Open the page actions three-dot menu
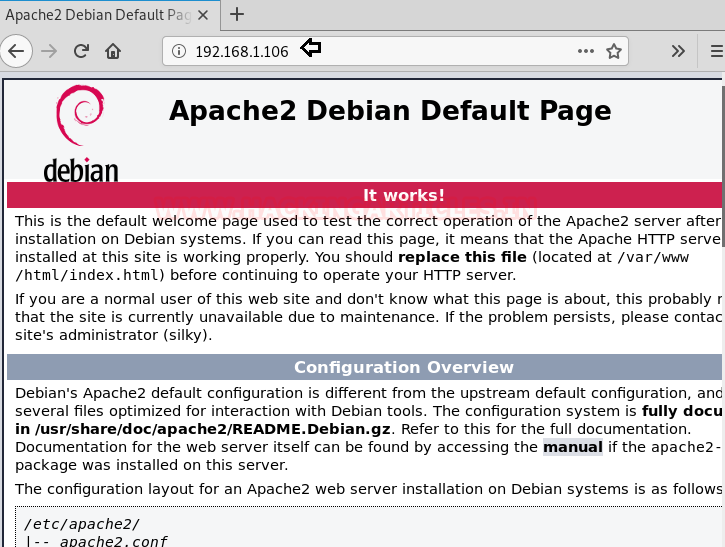 (586, 51)
